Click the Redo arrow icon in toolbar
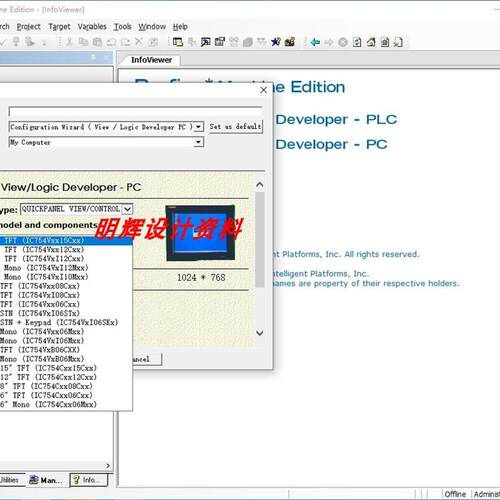500x500 pixels. coord(125,42)
